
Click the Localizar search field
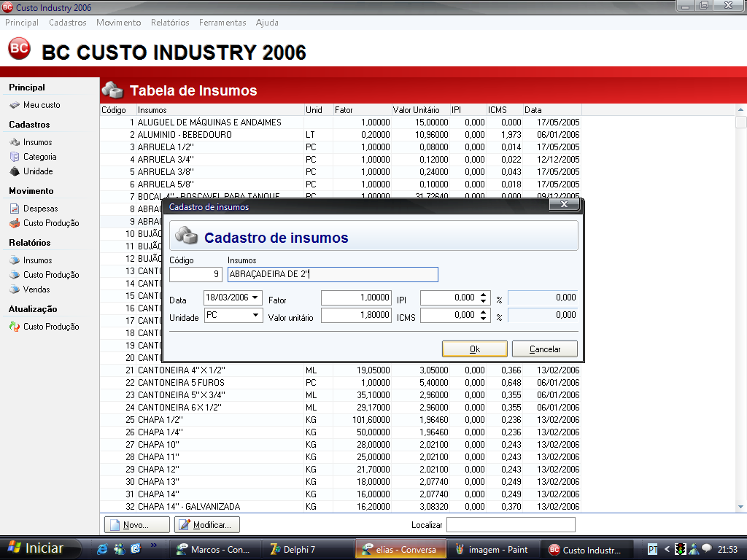tap(511, 524)
